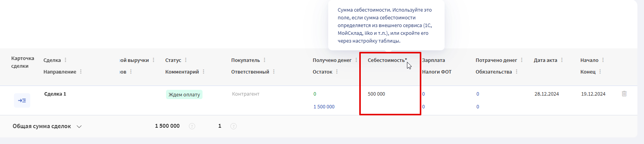Click the Зарплата column header
The width and height of the screenshot is (644, 144).
click(x=433, y=60)
